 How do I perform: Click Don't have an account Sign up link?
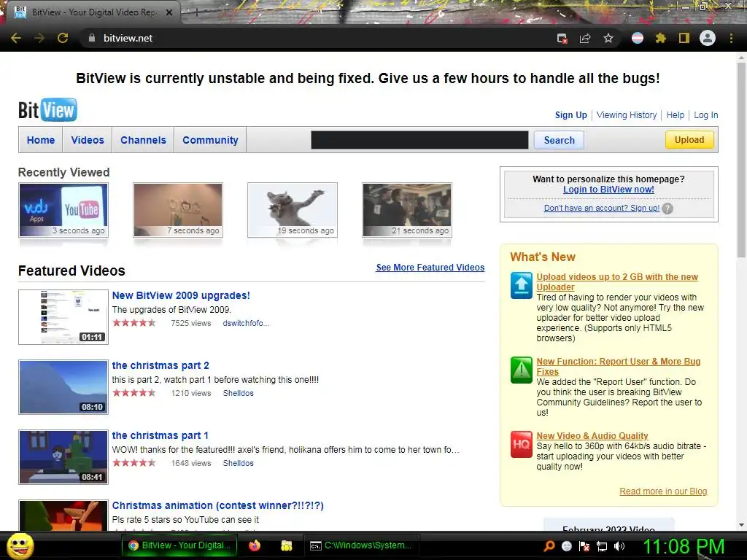pos(602,208)
